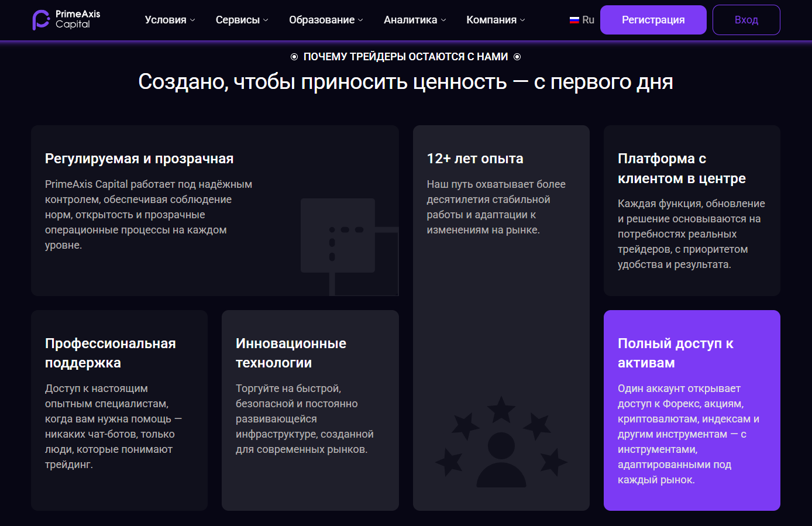Click the user with stars illustration
Screen dimensions: 812x526
(501, 443)
